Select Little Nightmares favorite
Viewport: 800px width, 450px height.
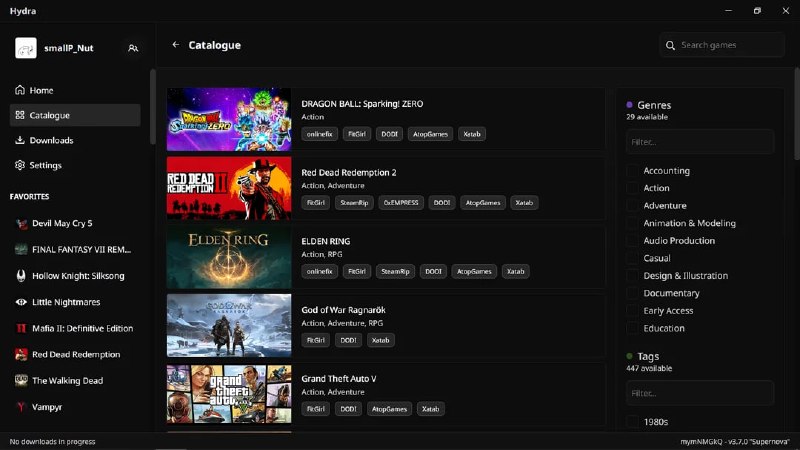point(75,302)
